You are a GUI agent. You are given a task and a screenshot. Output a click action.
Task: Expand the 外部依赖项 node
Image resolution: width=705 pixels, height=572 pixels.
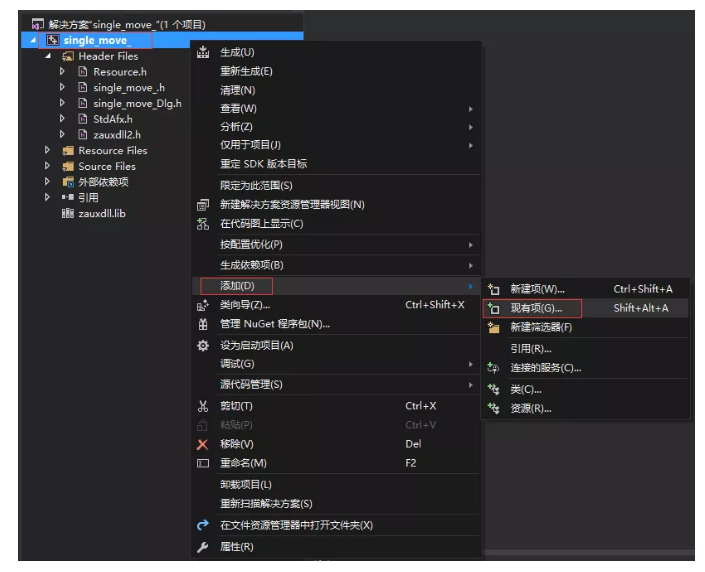[47, 182]
